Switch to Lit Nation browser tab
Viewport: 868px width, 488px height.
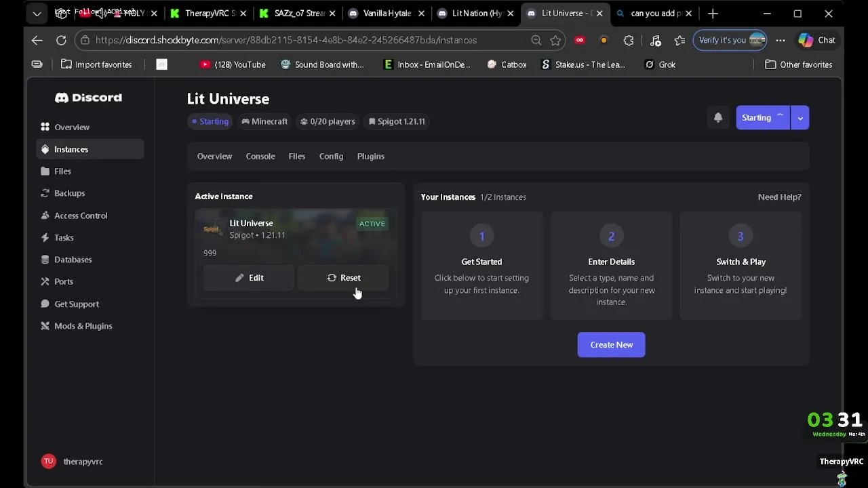(475, 14)
